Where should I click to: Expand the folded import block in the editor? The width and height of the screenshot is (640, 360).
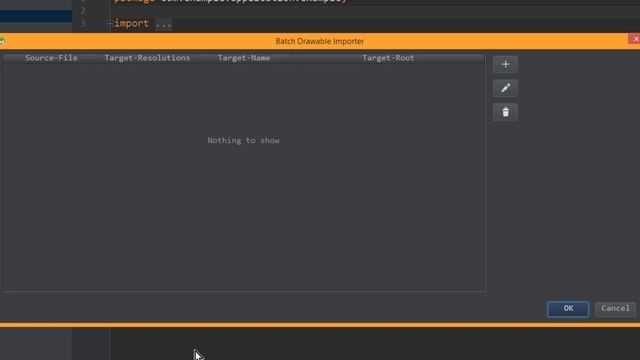tap(109, 24)
